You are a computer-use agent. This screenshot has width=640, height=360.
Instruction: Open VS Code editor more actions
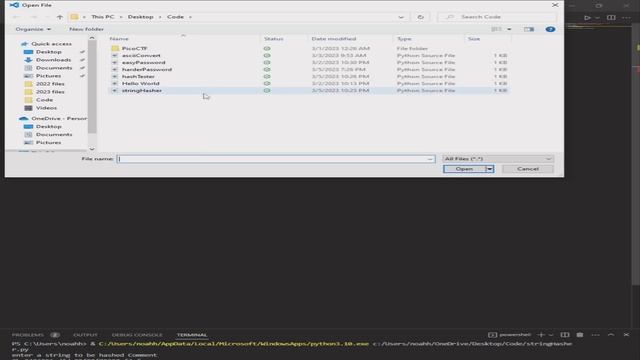(x=626, y=18)
